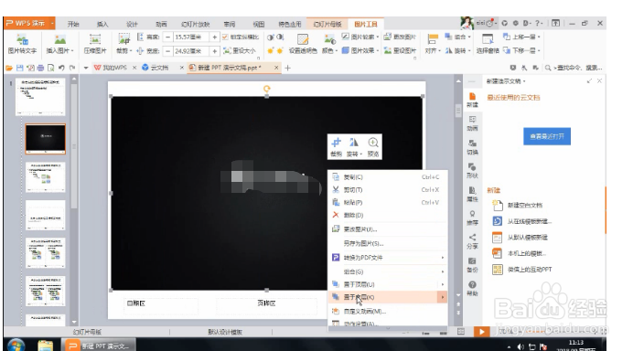Switch to the 设计 ribbon tab
The width and height of the screenshot is (644, 351).
(x=132, y=24)
